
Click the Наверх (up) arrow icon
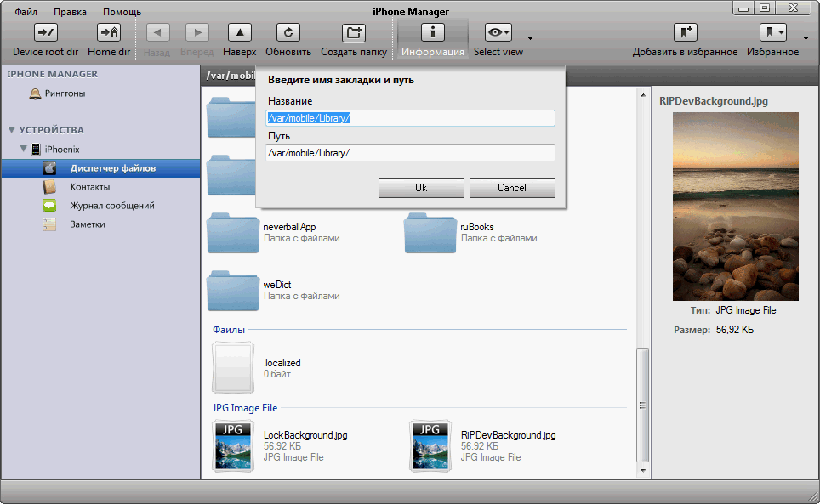(240, 33)
